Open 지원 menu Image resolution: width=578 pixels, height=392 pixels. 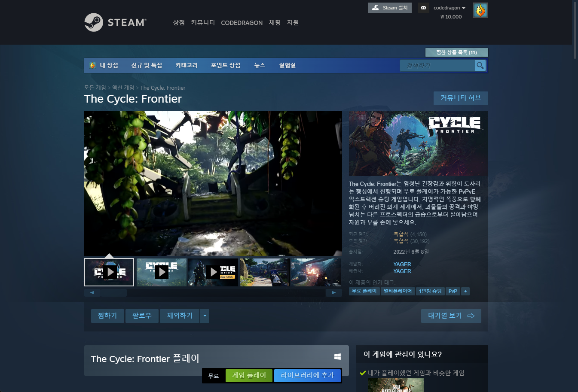pyautogui.click(x=293, y=22)
